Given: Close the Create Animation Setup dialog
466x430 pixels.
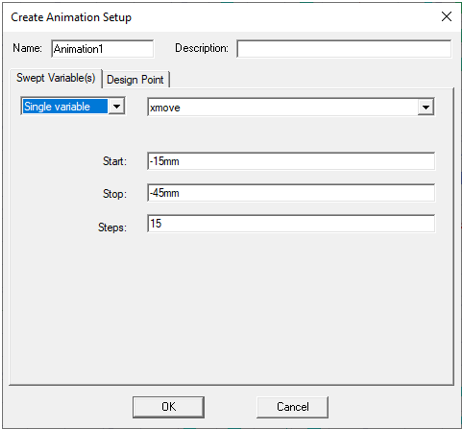Looking at the screenshot, I should [447, 16].
